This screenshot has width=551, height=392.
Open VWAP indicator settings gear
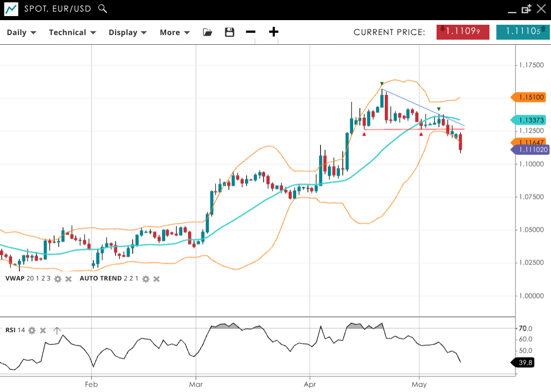click(x=58, y=279)
